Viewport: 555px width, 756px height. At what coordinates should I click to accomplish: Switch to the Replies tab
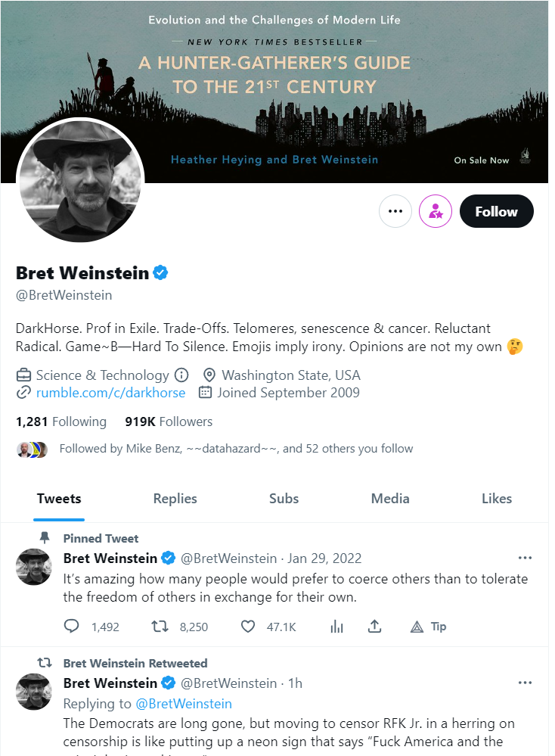175,499
